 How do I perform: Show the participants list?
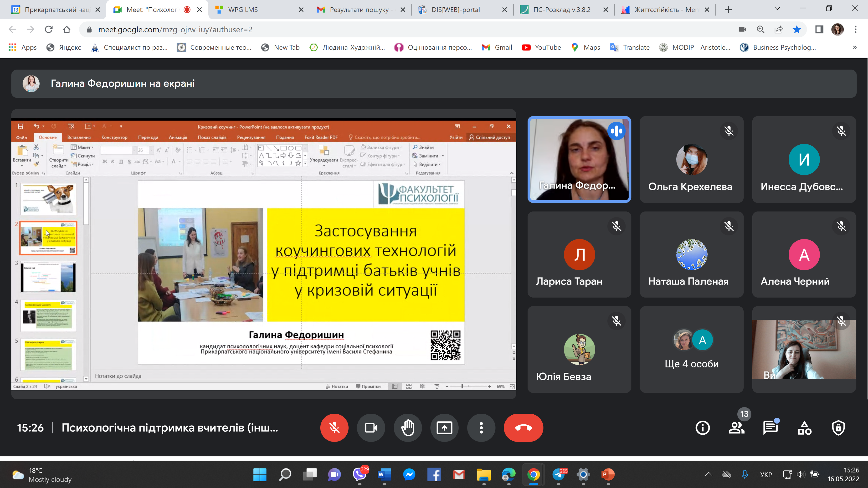(736, 428)
